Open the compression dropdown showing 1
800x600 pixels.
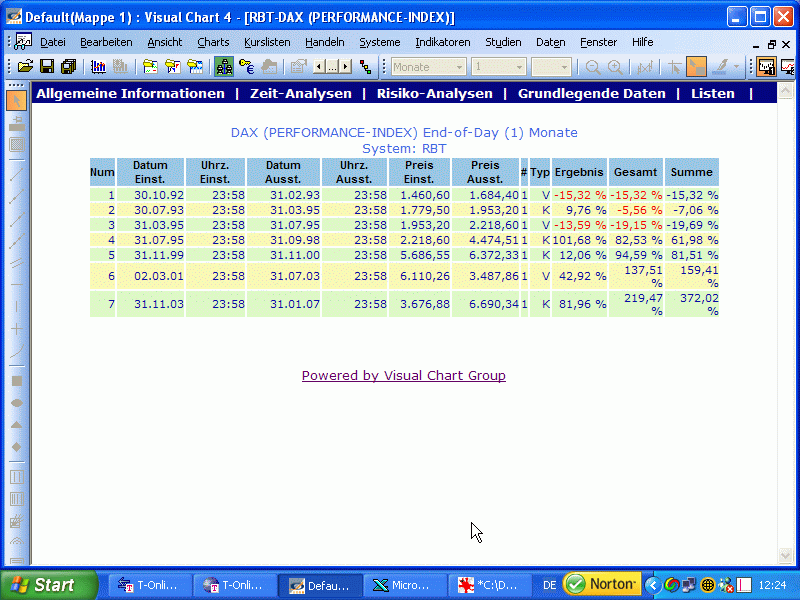518,67
